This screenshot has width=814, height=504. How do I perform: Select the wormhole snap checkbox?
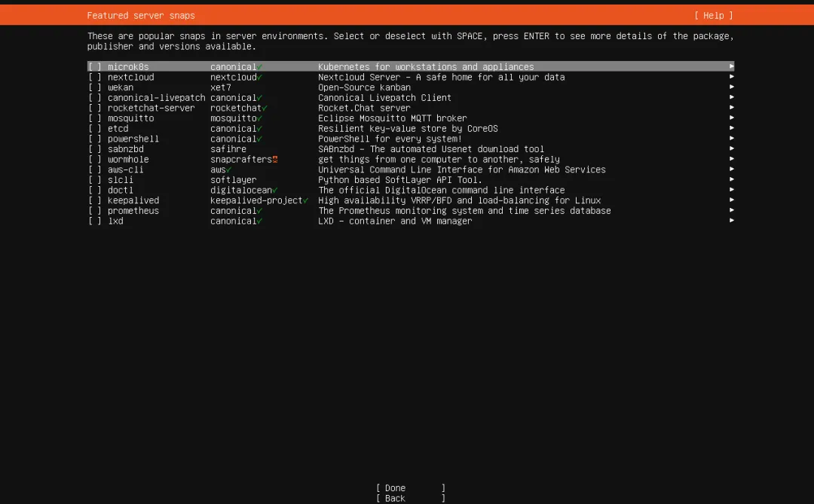coord(95,160)
